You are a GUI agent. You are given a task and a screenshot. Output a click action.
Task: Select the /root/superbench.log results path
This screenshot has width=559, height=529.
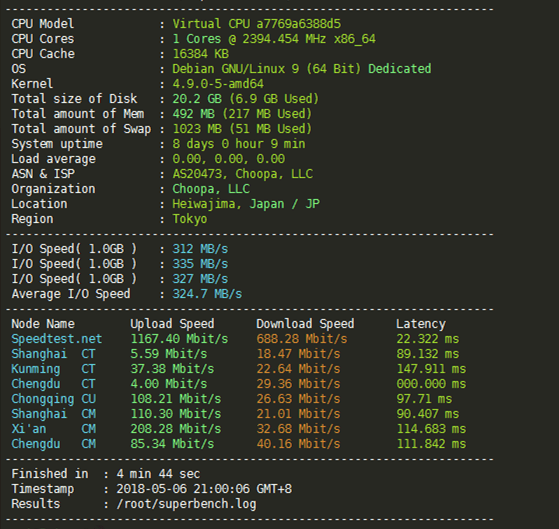click(x=186, y=504)
